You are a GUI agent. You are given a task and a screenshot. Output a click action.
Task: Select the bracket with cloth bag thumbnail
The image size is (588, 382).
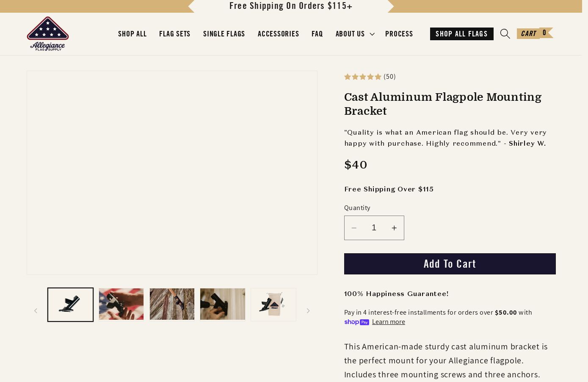[273, 304]
